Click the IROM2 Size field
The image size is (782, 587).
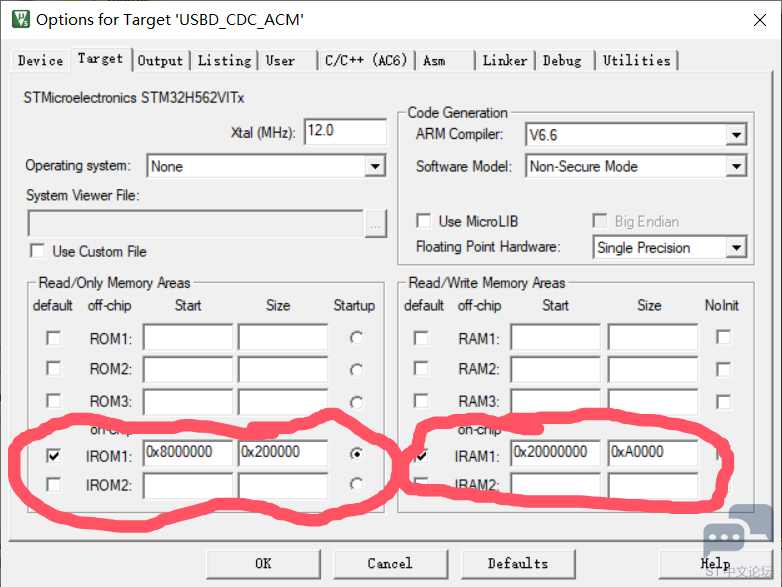tap(283, 485)
